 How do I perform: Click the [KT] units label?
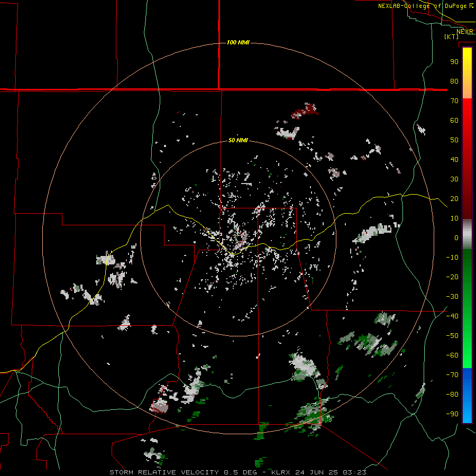(452, 36)
